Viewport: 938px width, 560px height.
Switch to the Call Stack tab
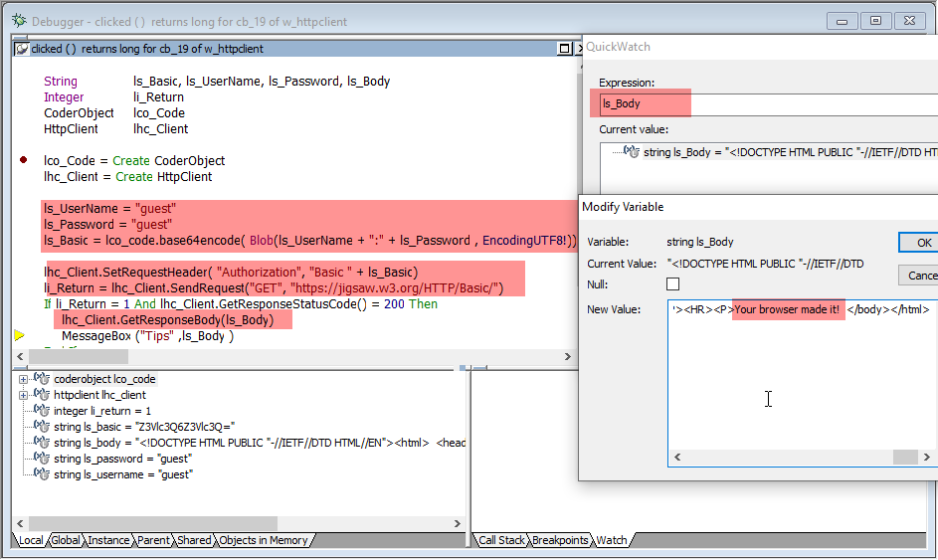tap(501, 540)
